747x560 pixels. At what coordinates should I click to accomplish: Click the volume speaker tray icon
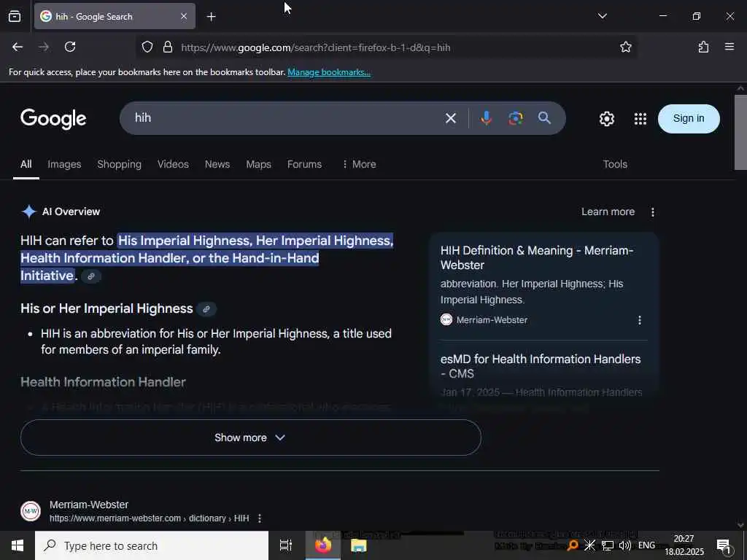[624, 545]
